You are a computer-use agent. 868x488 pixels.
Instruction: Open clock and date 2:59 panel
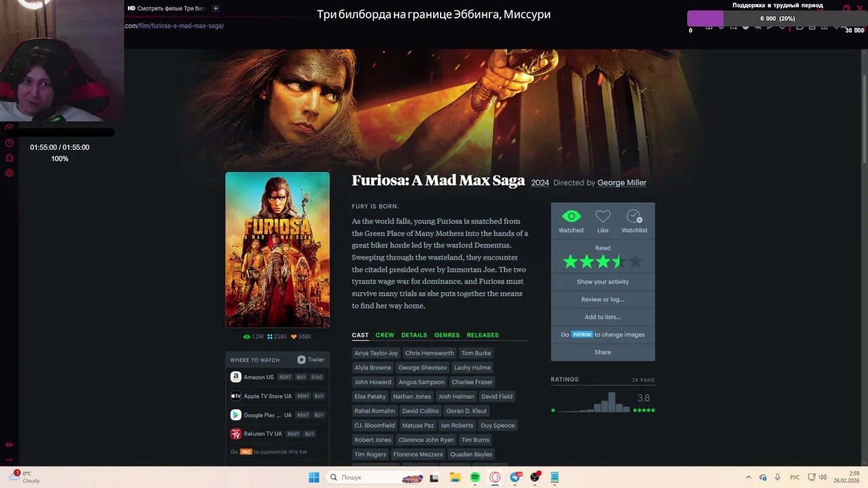point(846,477)
